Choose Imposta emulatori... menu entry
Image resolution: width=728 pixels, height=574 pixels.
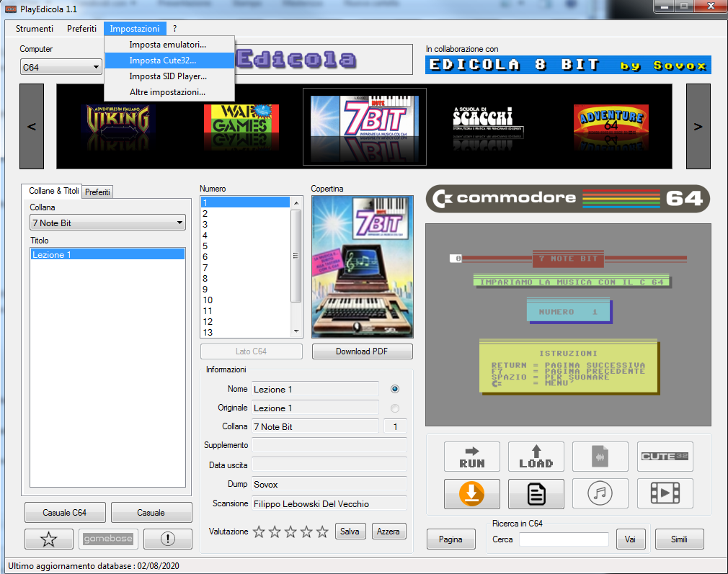tap(169, 45)
